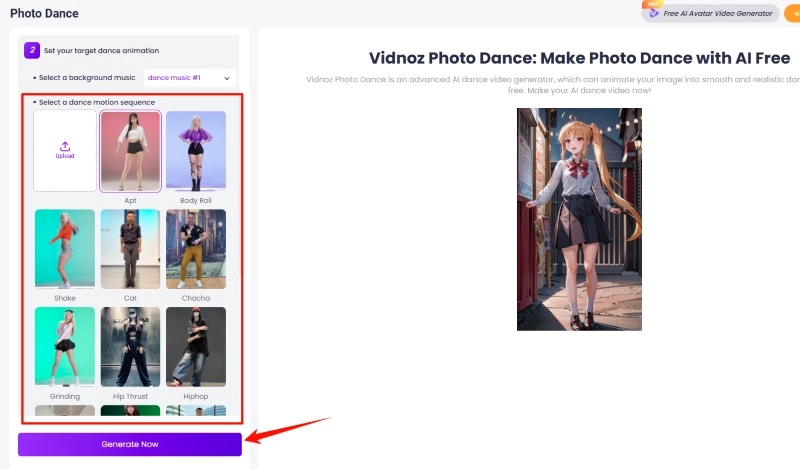Pick the Grinding dance motion

click(x=65, y=347)
